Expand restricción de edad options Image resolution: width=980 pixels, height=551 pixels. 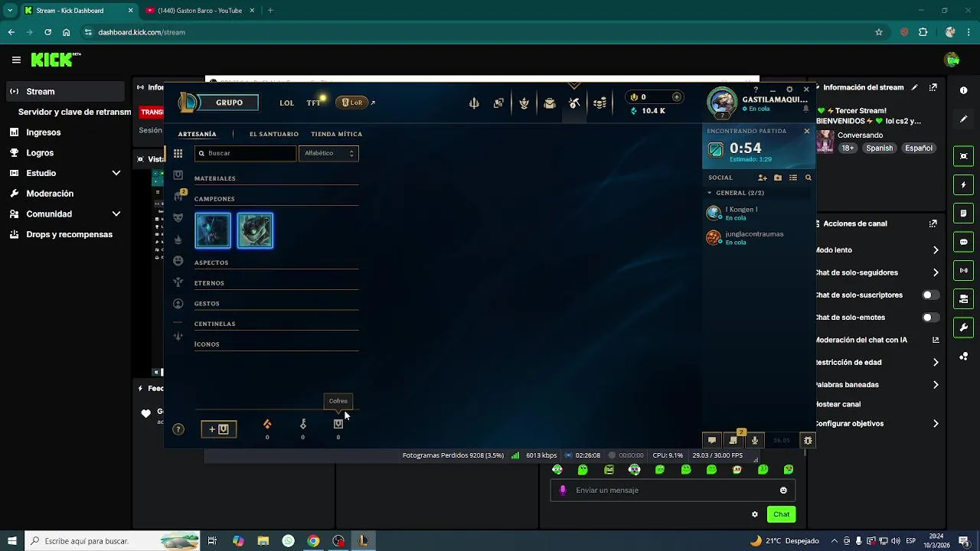pyautogui.click(x=936, y=363)
